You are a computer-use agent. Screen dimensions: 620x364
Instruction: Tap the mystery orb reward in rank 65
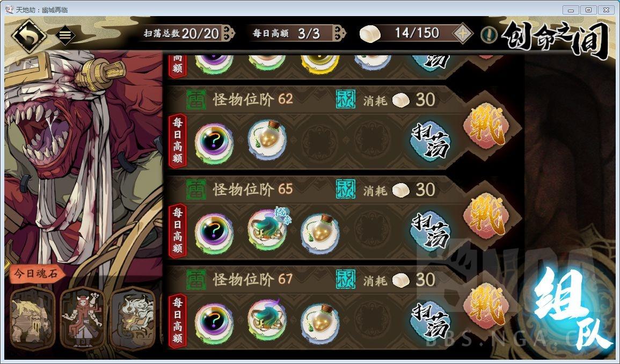[x=214, y=234]
